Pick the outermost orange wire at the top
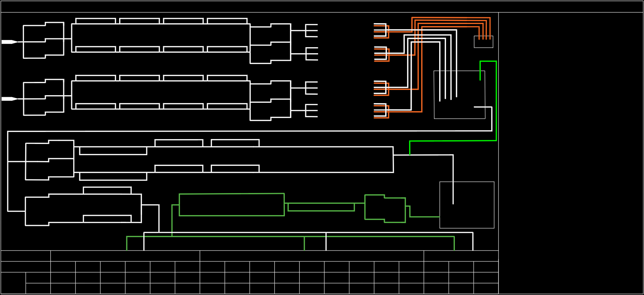The image size is (644, 295). (x=451, y=18)
